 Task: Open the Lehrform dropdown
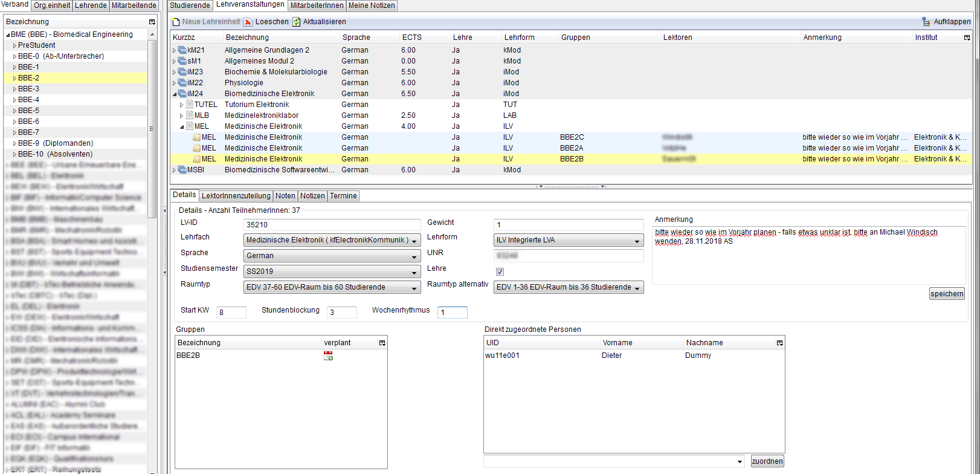point(569,241)
